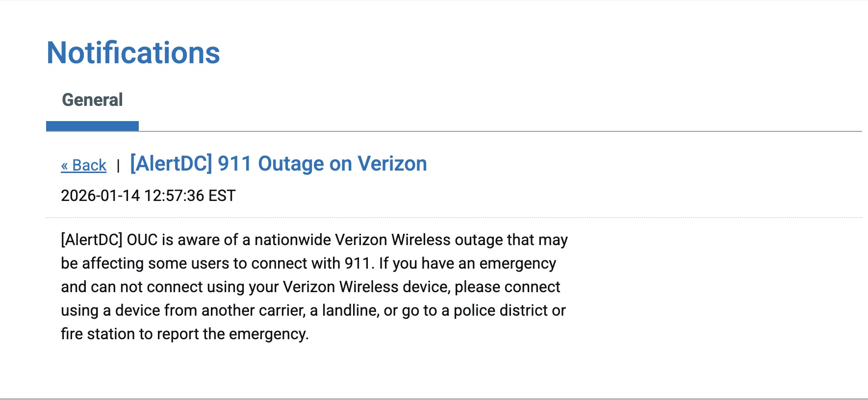868x400 pixels.
Task: Click the Notifications page heading
Action: (x=133, y=53)
